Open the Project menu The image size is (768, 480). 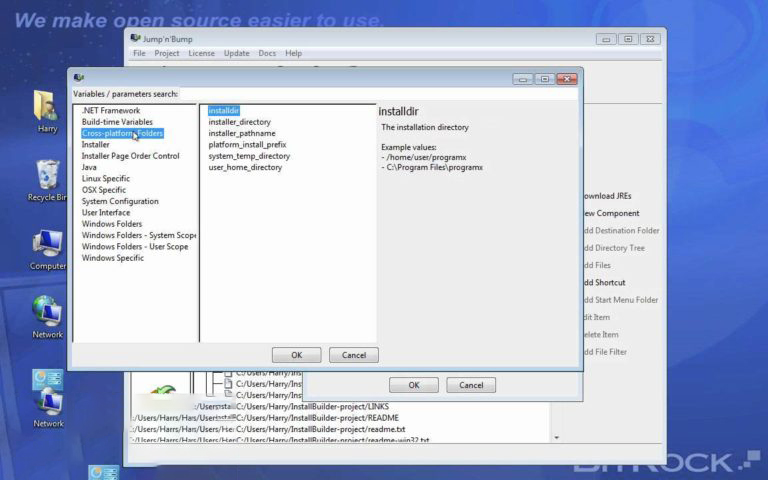point(167,53)
